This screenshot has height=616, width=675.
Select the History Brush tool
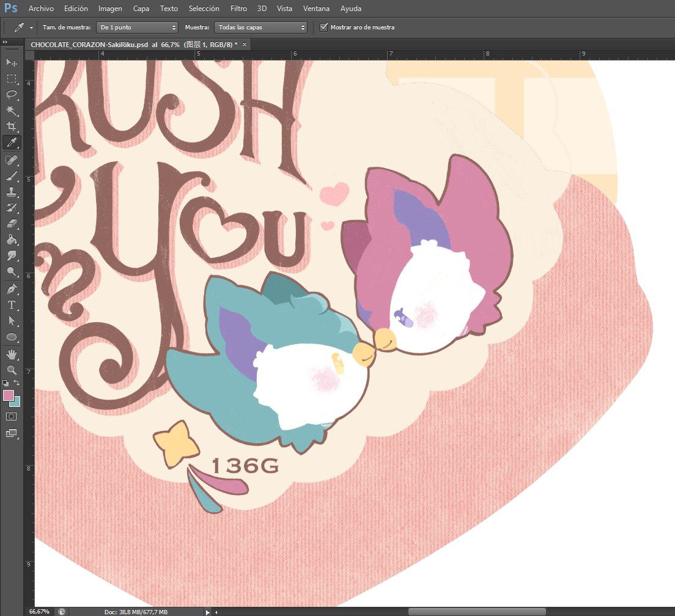12,208
